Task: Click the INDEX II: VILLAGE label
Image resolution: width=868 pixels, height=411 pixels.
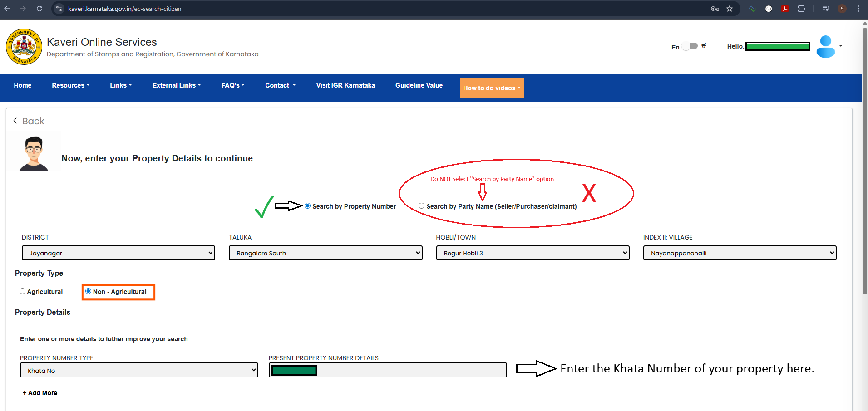Action: pyautogui.click(x=668, y=237)
